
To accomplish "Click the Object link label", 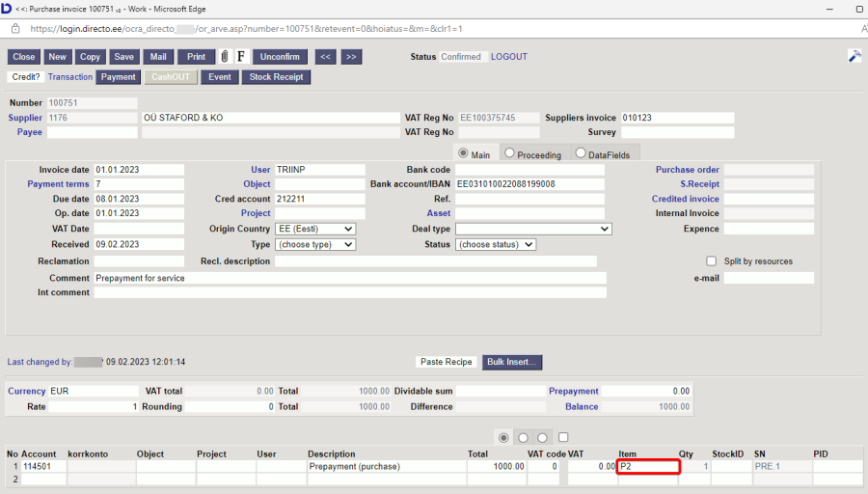I will (x=257, y=184).
